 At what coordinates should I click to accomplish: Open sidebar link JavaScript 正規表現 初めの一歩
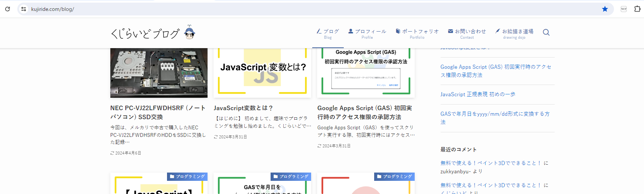478,94
